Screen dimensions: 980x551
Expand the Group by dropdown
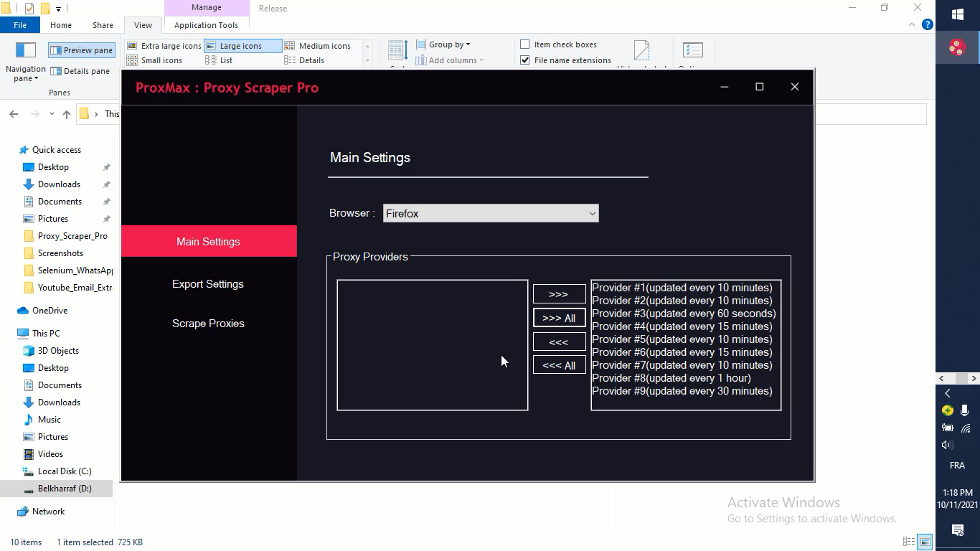click(443, 44)
